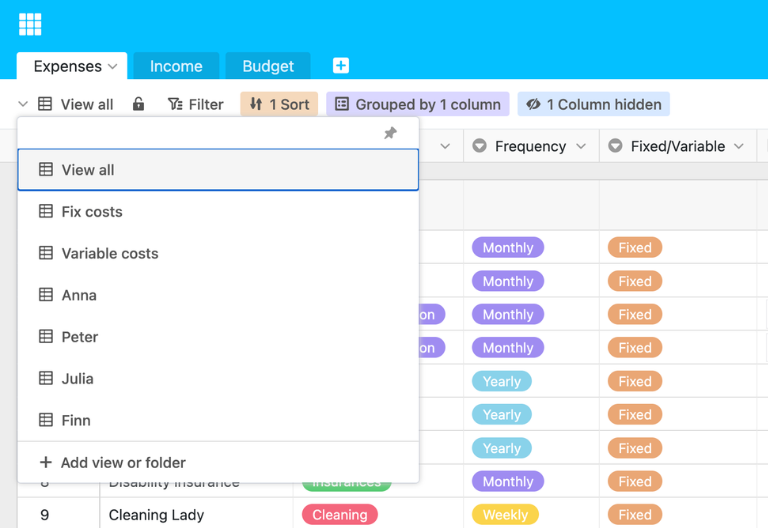The image size is (768, 528).
Task: Select the Anna view
Action: [x=218, y=295]
